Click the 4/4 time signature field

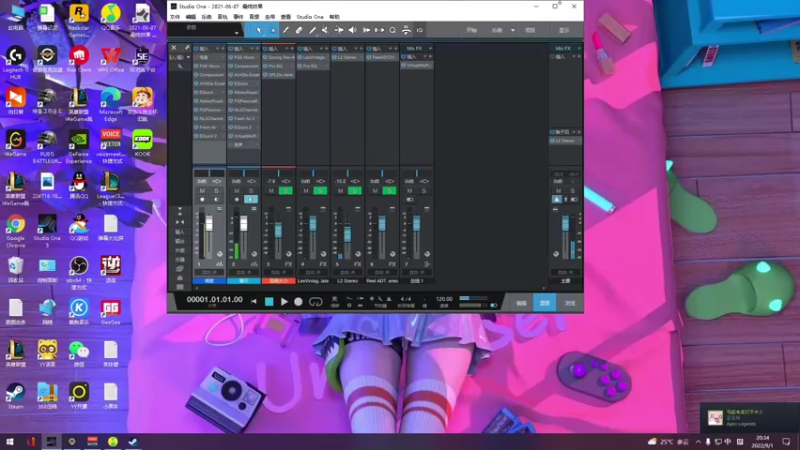point(406,299)
